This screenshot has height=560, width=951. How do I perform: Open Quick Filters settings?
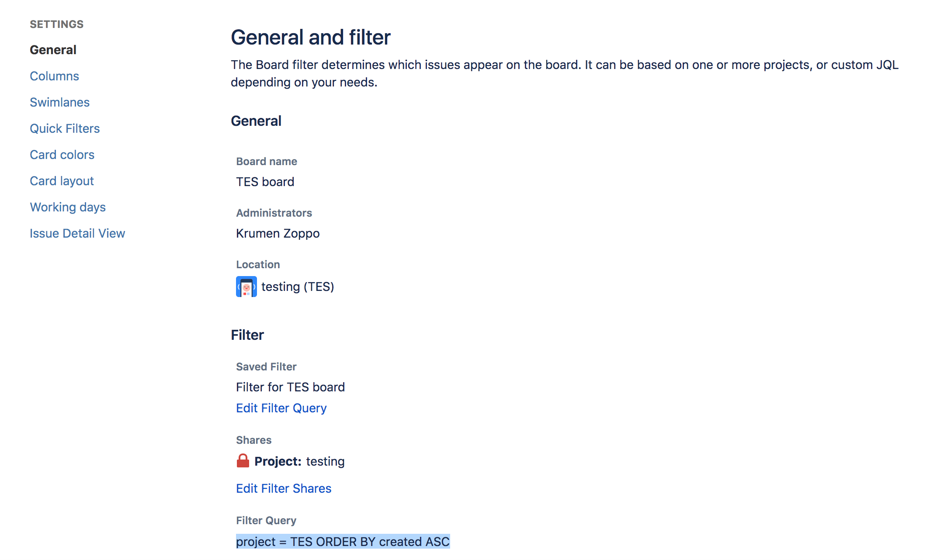[65, 128]
